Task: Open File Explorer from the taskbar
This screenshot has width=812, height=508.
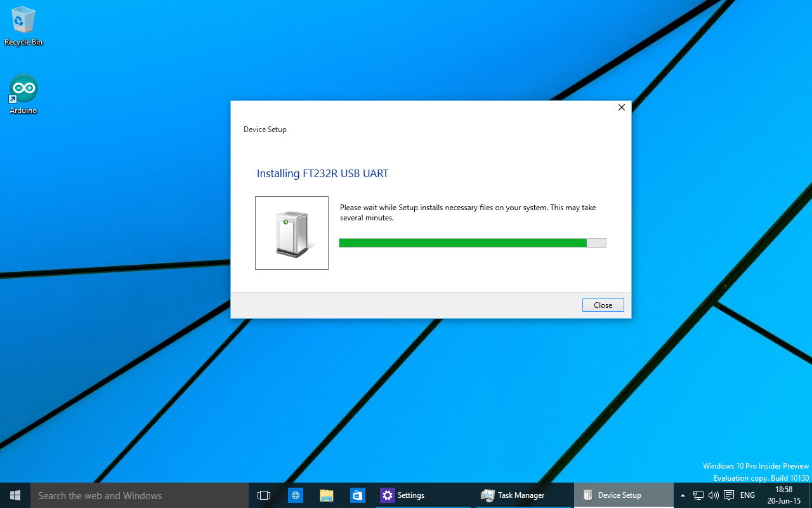Action: pos(327,495)
